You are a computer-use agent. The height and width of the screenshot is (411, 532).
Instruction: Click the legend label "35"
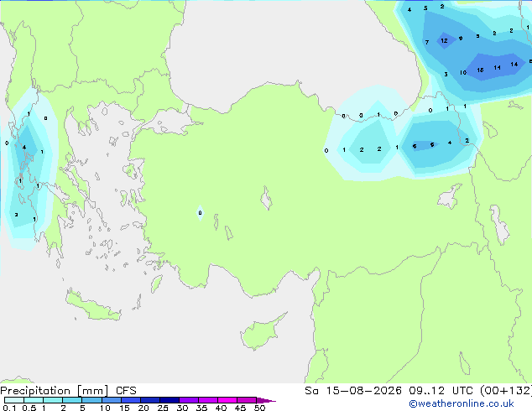pyautogui.click(x=201, y=408)
